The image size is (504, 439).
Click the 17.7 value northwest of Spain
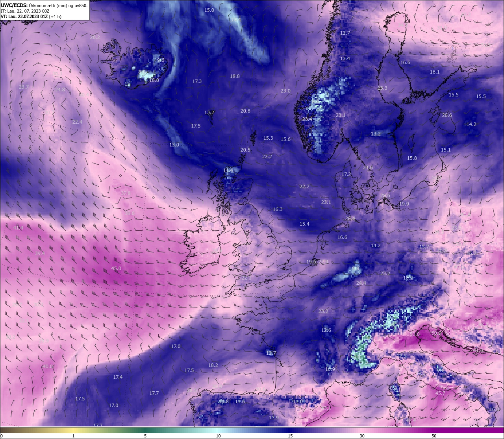click(x=154, y=393)
